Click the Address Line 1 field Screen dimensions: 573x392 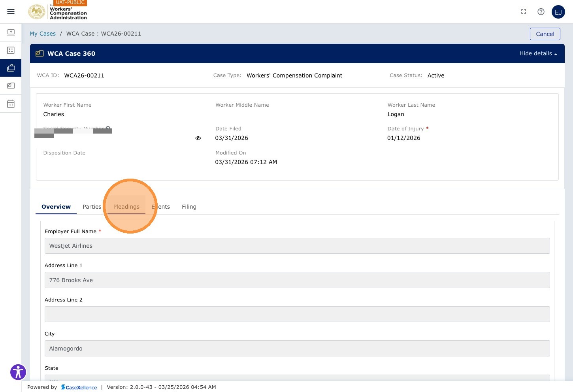point(297,280)
